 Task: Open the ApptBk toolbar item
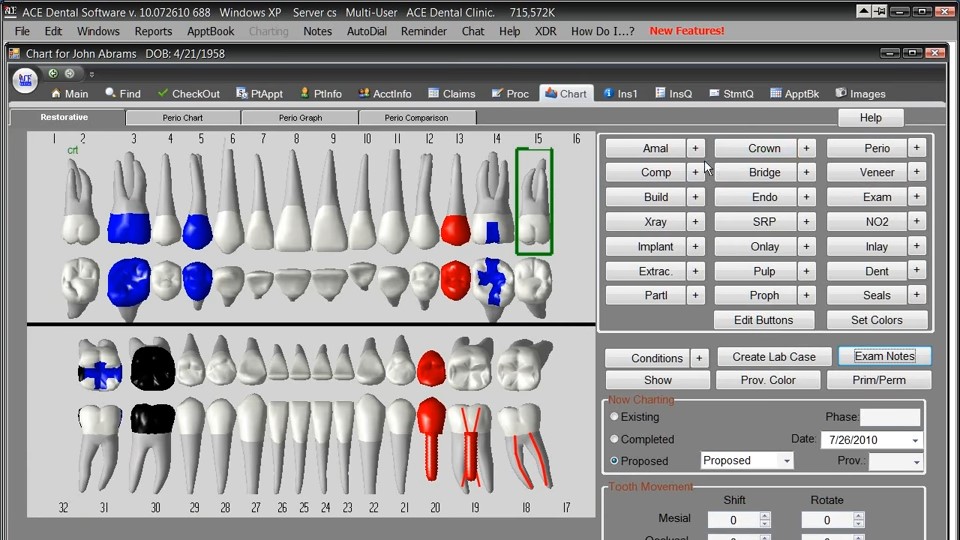coord(794,94)
